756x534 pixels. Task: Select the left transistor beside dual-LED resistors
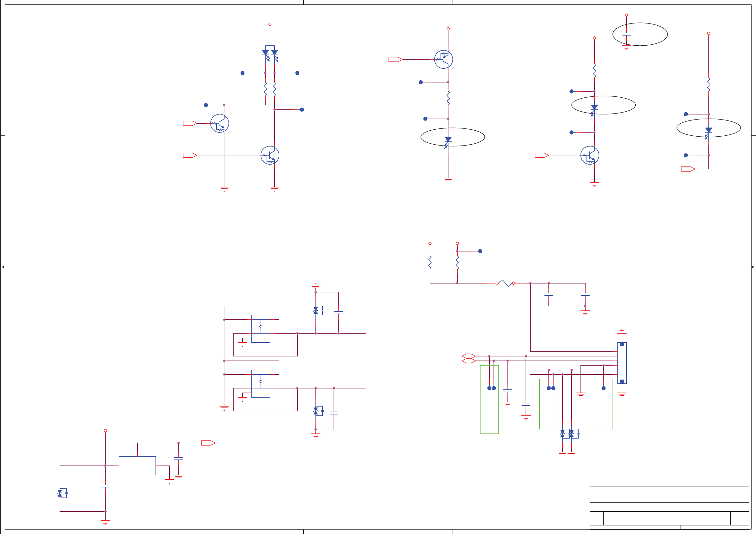click(220, 123)
